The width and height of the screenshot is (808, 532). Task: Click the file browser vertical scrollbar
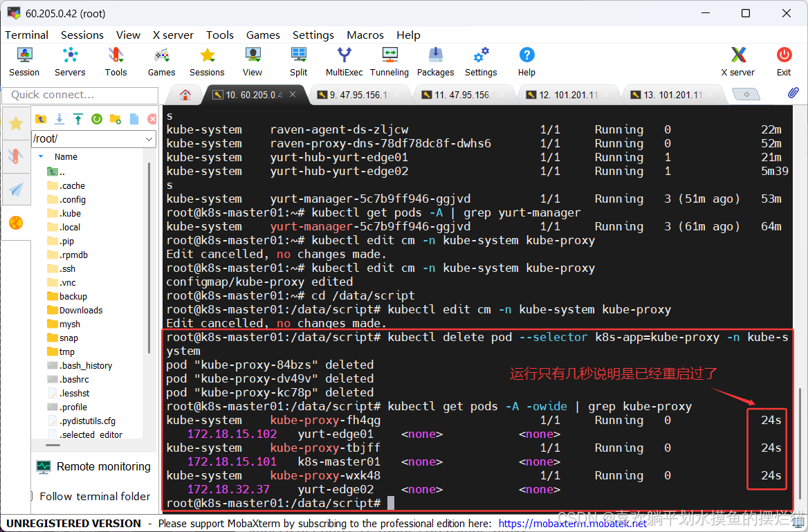pos(149,258)
